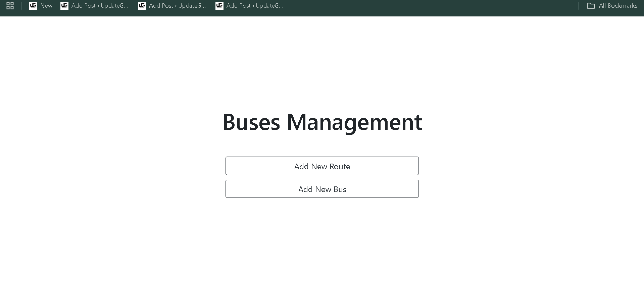Screen dimensions: 644x286
Task: Open the first Add Post bookmark label
Action: pyautogui.click(x=100, y=6)
